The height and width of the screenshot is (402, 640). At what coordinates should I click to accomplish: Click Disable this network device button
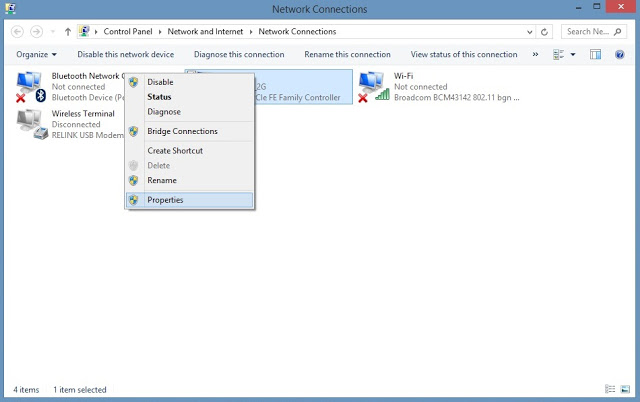(x=125, y=54)
